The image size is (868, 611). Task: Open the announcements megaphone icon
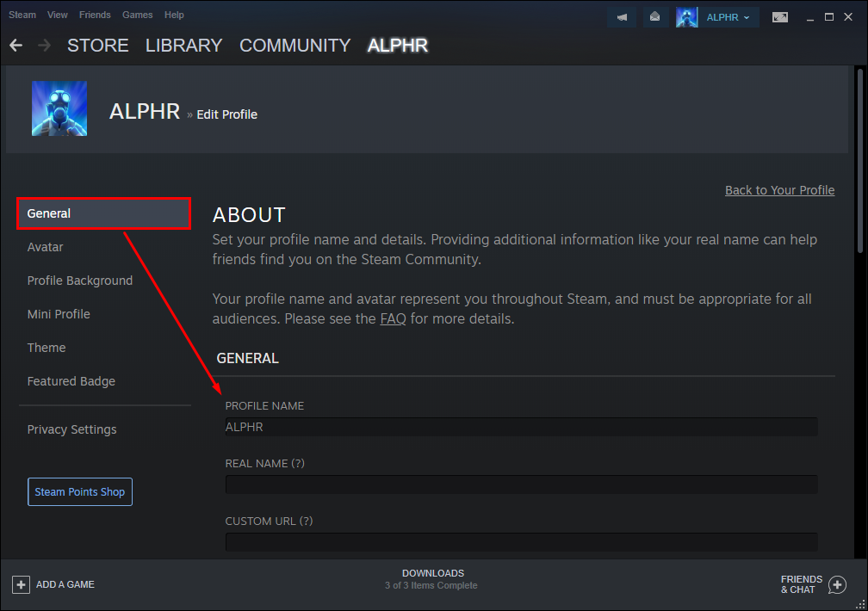pyautogui.click(x=623, y=17)
